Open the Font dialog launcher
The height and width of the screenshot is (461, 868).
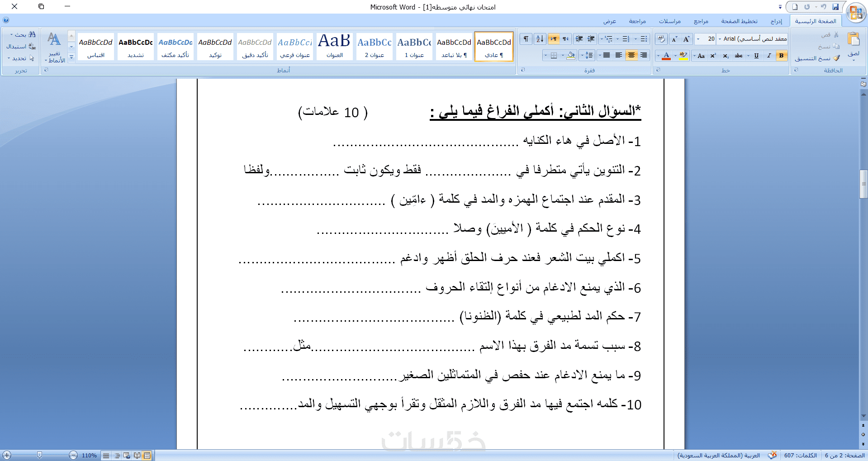658,70
